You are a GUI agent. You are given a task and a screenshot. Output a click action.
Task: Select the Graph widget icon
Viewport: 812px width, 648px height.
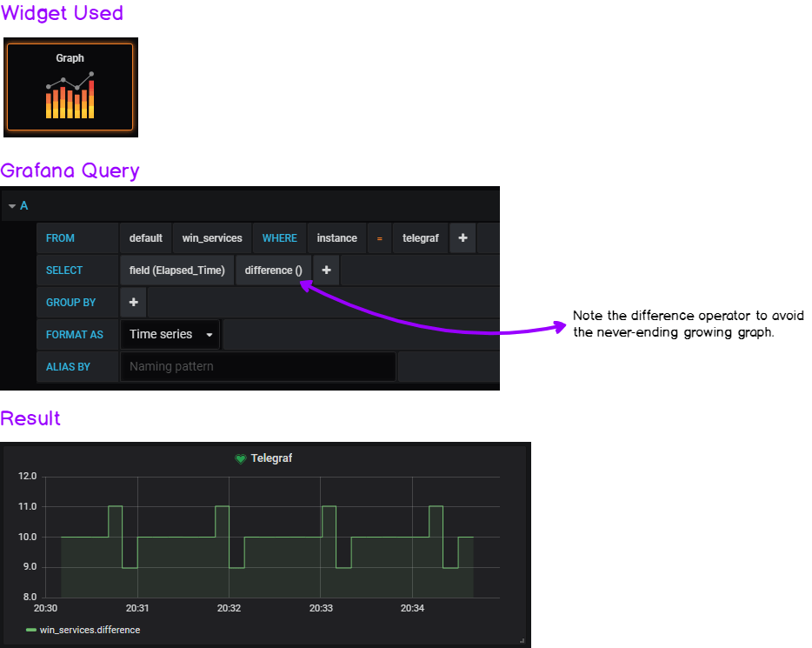click(70, 87)
